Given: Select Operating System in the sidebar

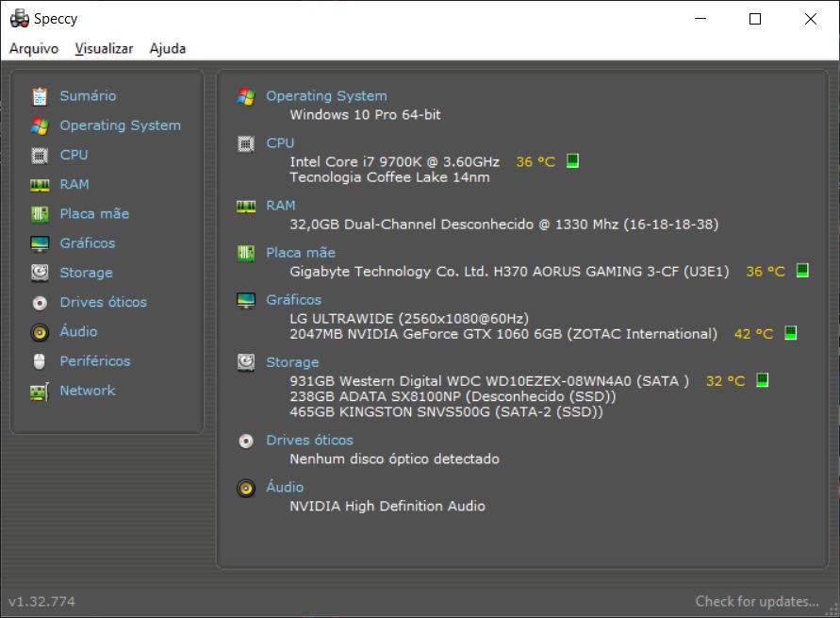Looking at the screenshot, I should 120,125.
